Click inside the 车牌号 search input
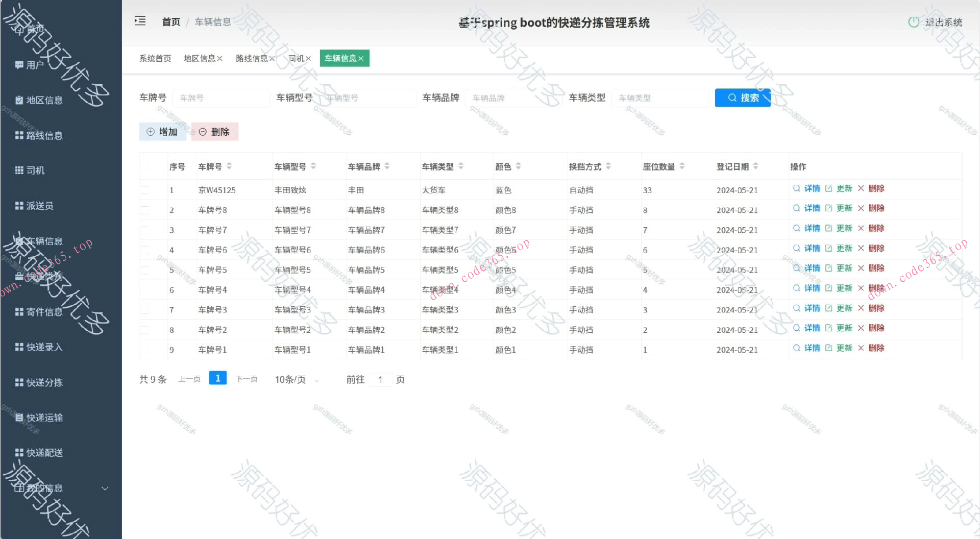 222,97
